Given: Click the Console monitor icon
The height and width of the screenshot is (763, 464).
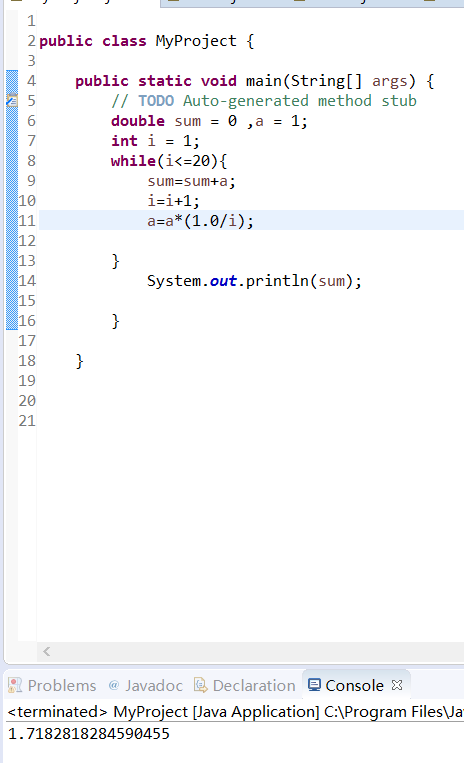Looking at the screenshot, I should click(x=314, y=685).
